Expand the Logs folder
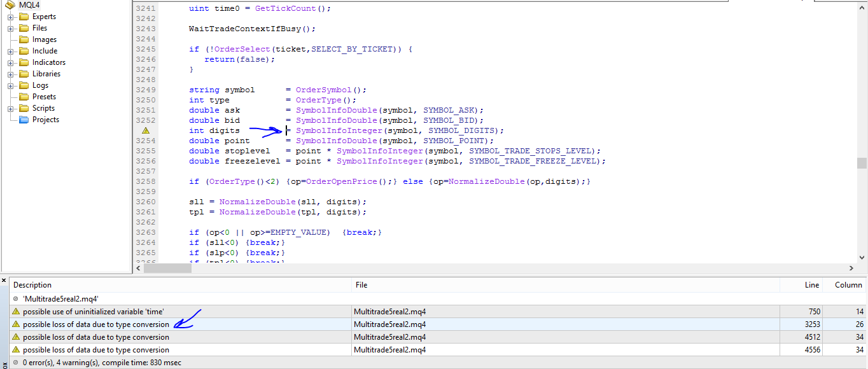 coord(11,85)
